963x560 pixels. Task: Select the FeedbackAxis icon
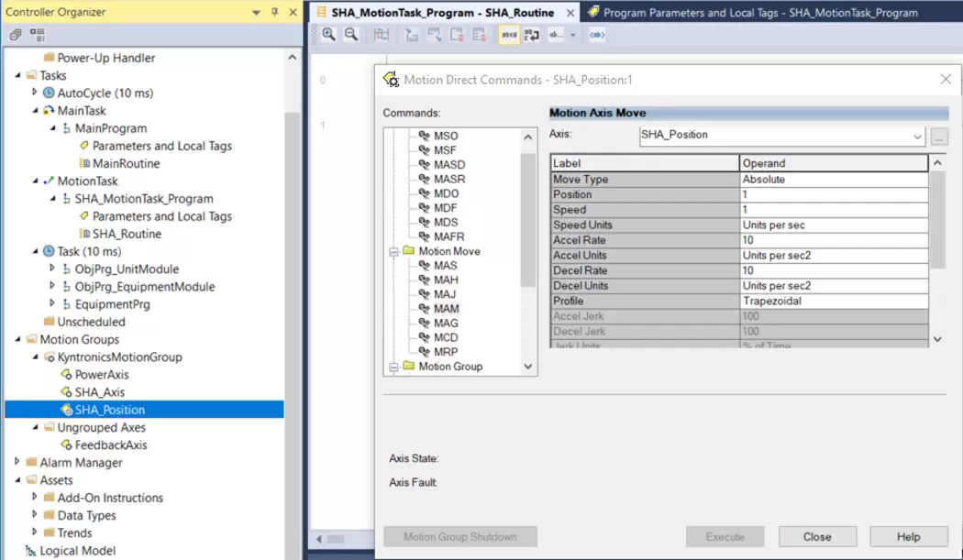coord(66,445)
